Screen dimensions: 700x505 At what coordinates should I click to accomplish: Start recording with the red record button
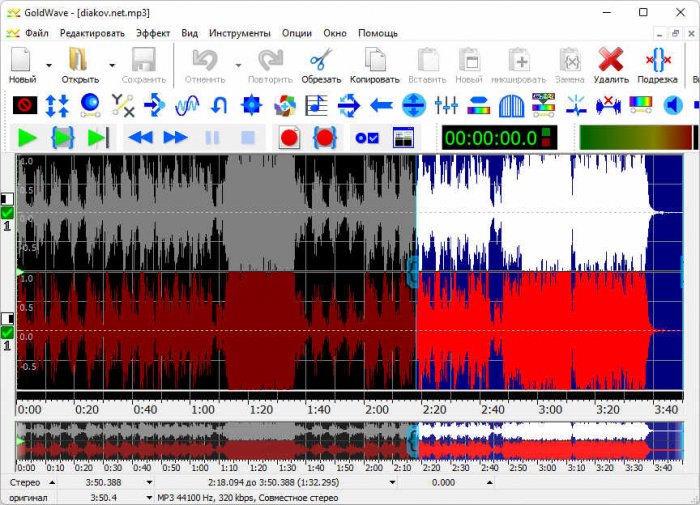[x=290, y=137]
